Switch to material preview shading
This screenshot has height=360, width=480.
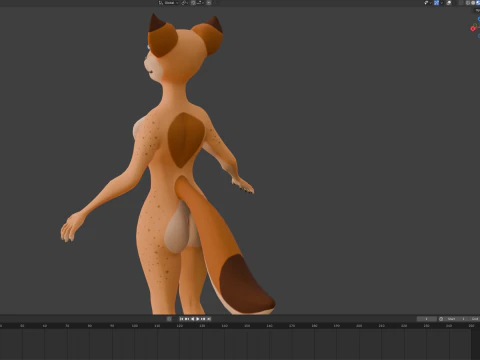tap(478, 3)
